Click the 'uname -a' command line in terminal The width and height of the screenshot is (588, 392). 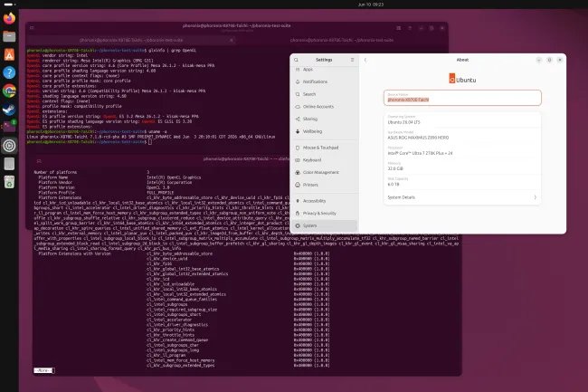click(x=99, y=131)
